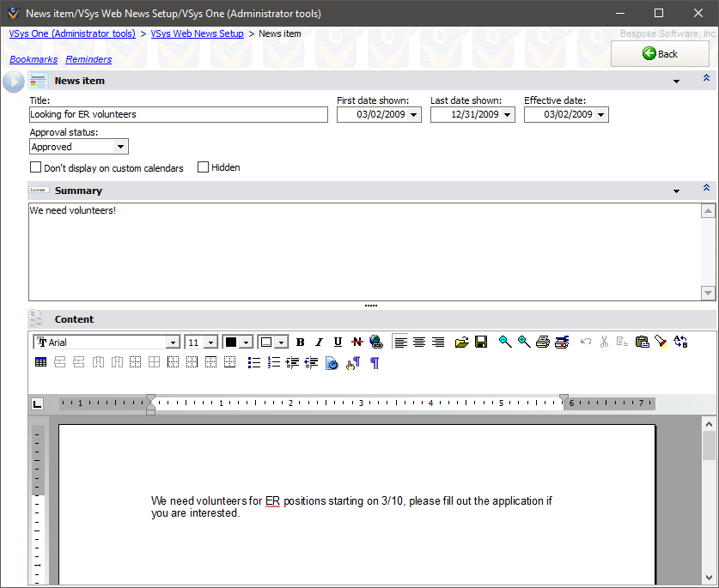Insert a hyperlink with the globe icon

(375, 342)
